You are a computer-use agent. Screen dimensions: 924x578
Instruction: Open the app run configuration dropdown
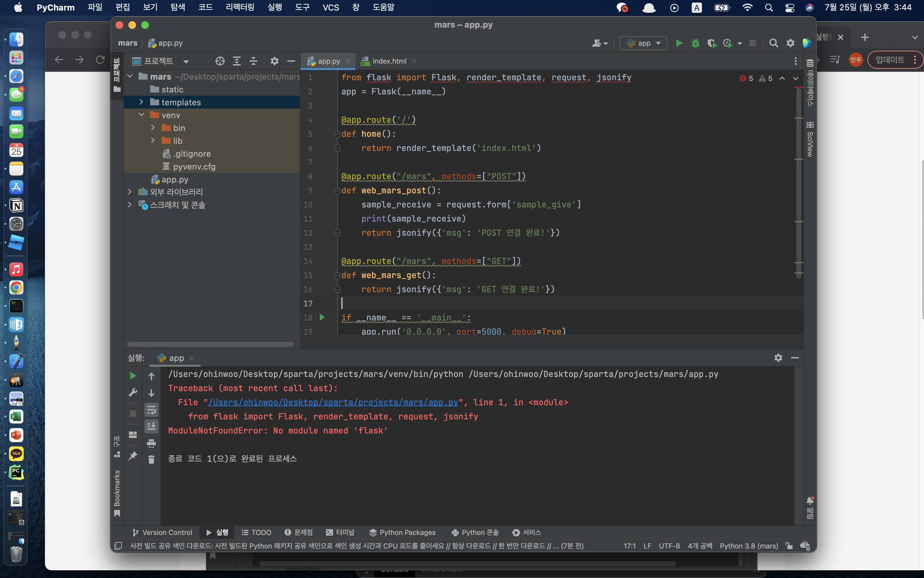(643, 43)
